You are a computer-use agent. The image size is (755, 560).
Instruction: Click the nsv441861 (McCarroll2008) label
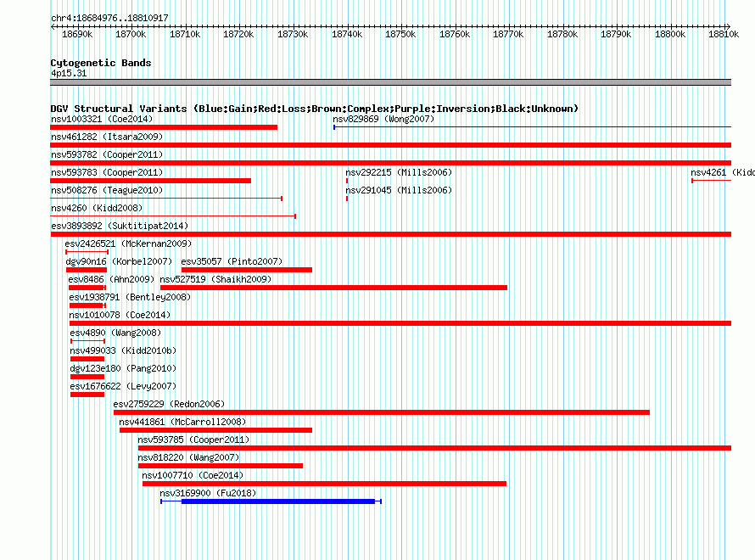[182, 422]
